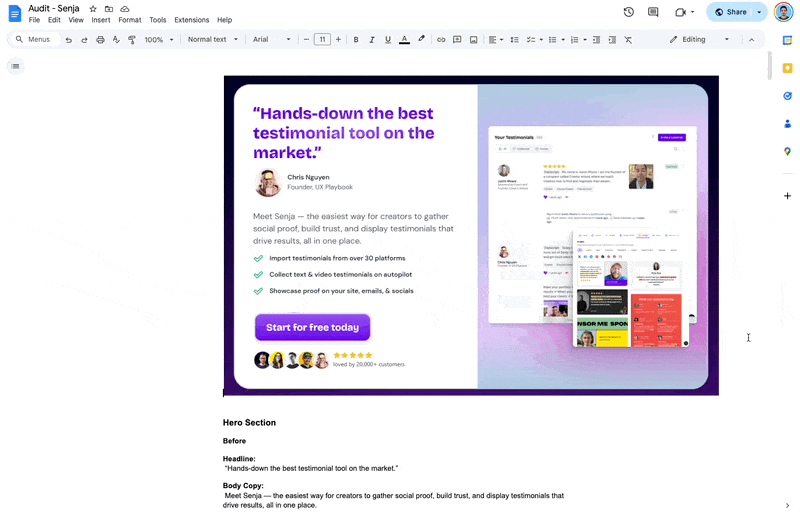Open Google Contacts side panel
Viewport: 800px width, 516px height.
[787, 123]
